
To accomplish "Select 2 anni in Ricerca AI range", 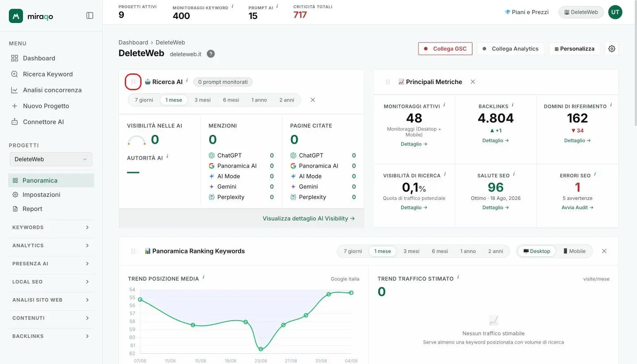I will 287,100.
